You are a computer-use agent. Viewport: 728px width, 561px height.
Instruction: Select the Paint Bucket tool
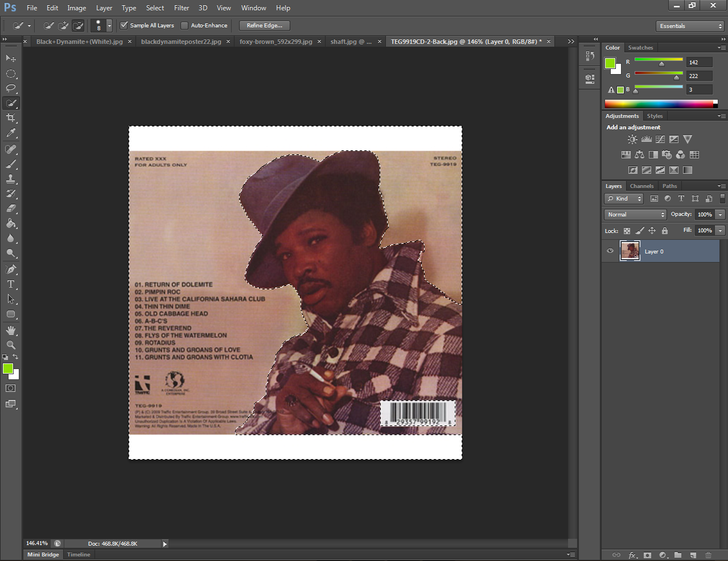point(11,223)
